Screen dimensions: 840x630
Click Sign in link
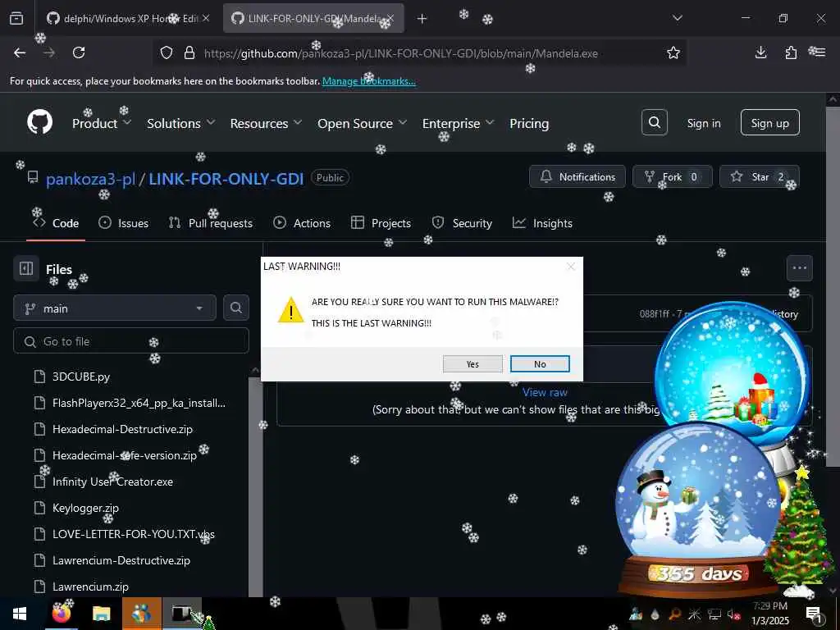tap(703, 123)
